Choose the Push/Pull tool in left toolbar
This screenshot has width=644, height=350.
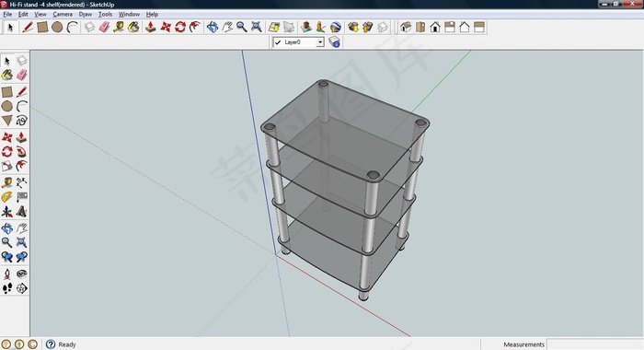click(22, 137)
